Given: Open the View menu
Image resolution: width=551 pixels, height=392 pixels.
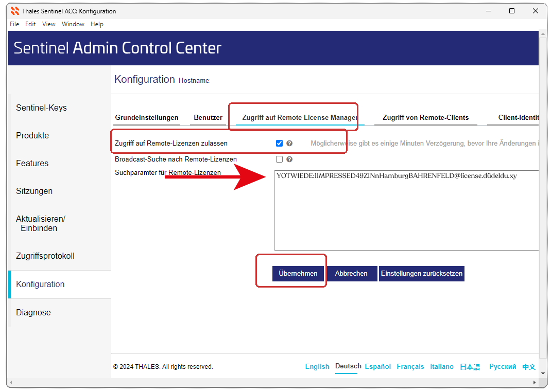Looking at the screenshot, I should pyautogui.click(x=49, y=24).
